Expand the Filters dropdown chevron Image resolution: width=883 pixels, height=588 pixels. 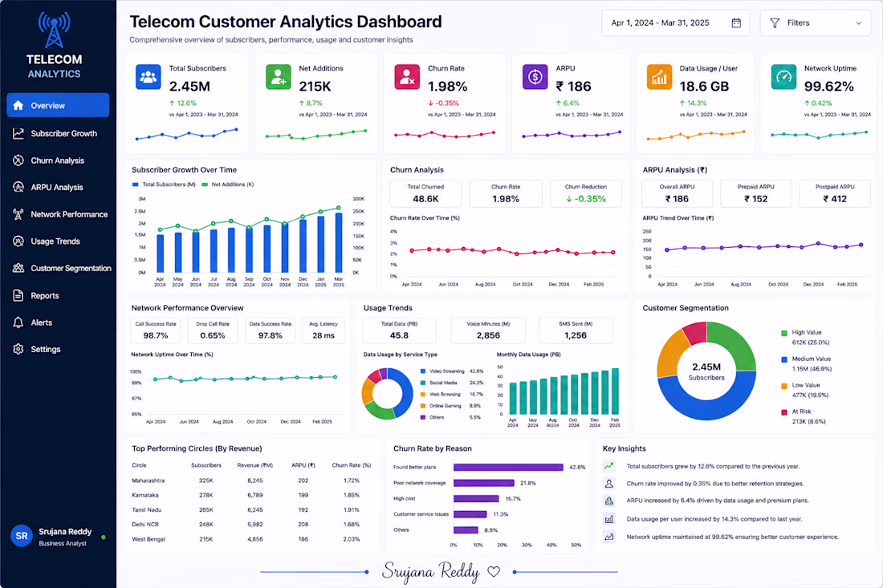click(x=859, y=23)
